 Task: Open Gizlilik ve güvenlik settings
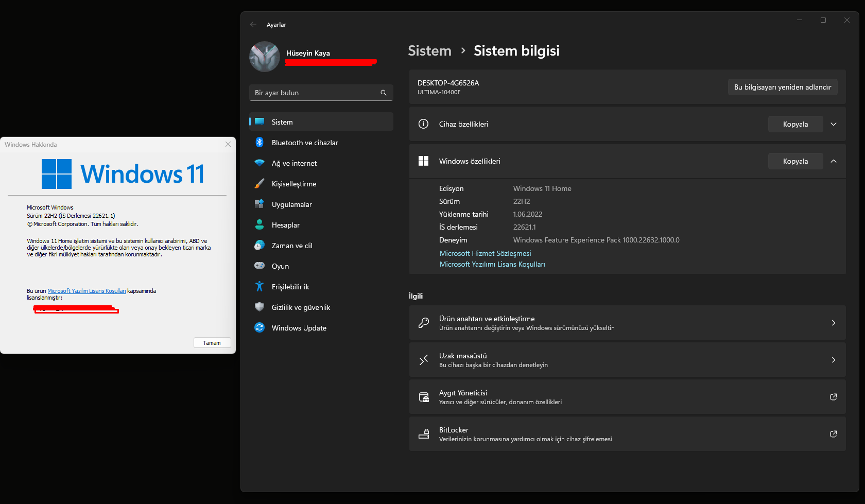[321, 307]
